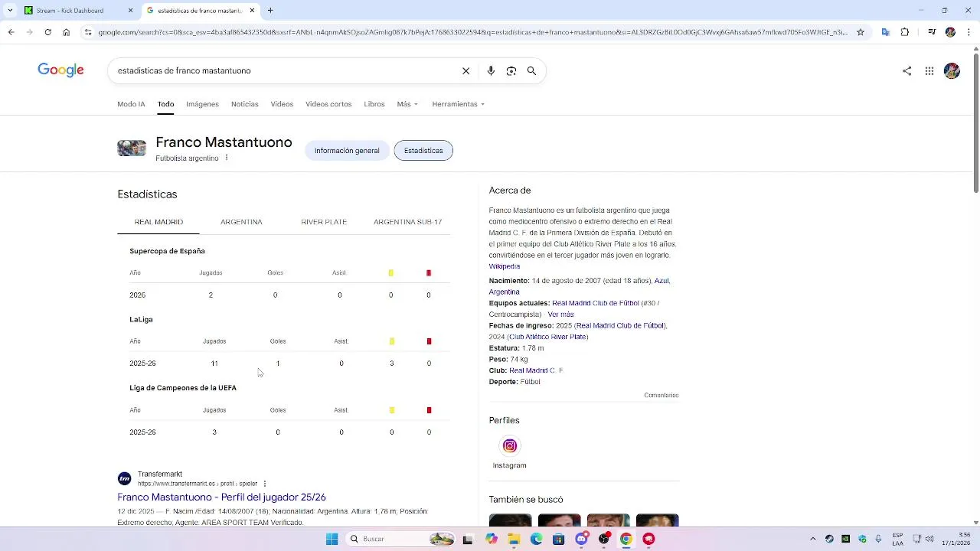Click the Estadísticas chip
This screenshot has width=980, height=551.
pyautogui.click(x=423, y=151)
